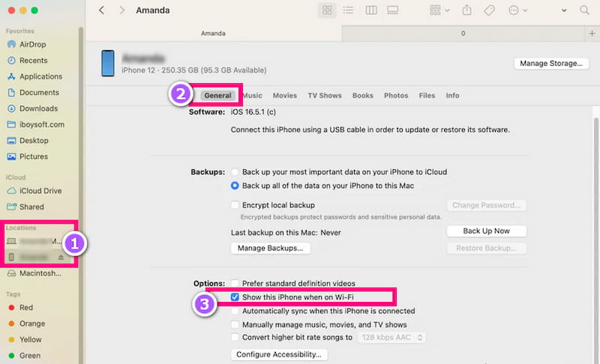Switch to gallery view

pos(392,10)
